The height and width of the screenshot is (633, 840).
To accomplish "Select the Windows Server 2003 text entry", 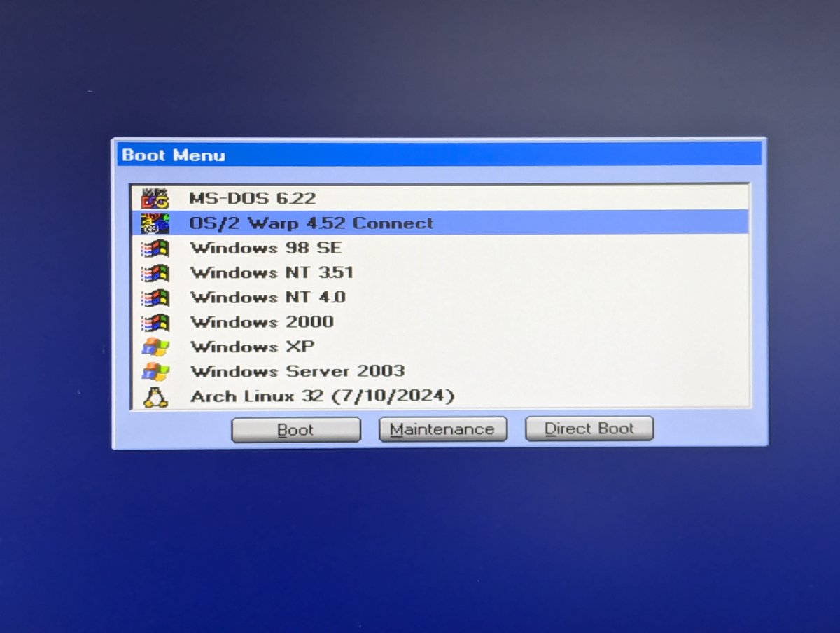I will pyautogui.click(x=297, y=371).
